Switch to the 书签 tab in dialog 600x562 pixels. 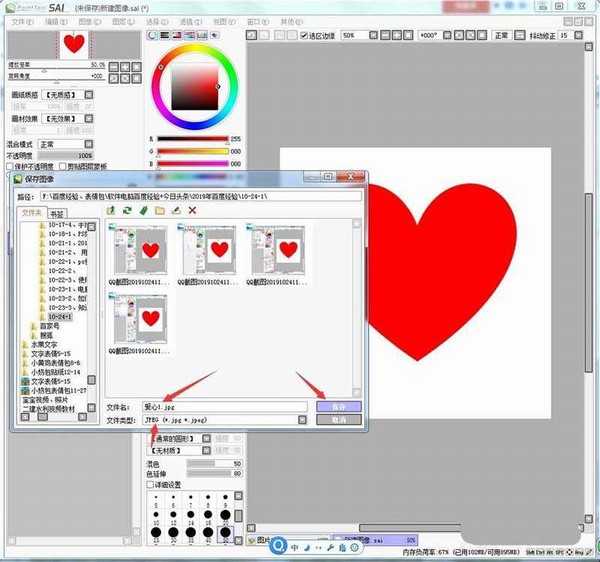tap(57, 213)
